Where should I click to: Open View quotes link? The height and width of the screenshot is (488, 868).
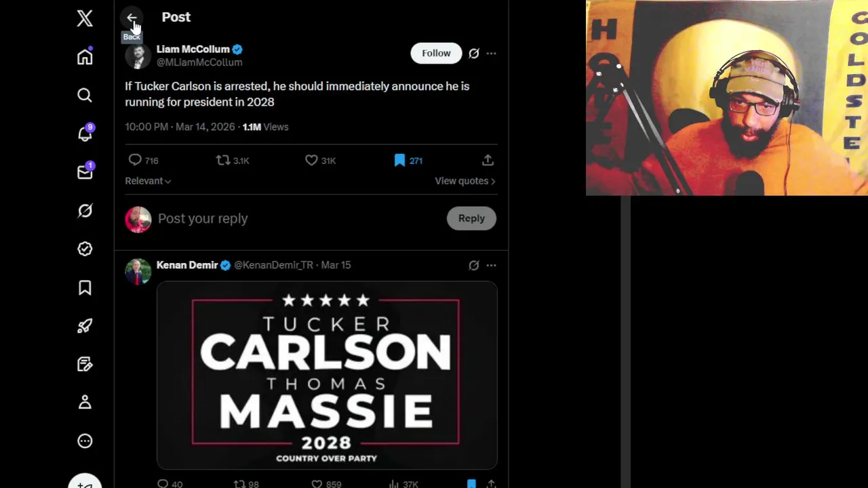point(465,181)
